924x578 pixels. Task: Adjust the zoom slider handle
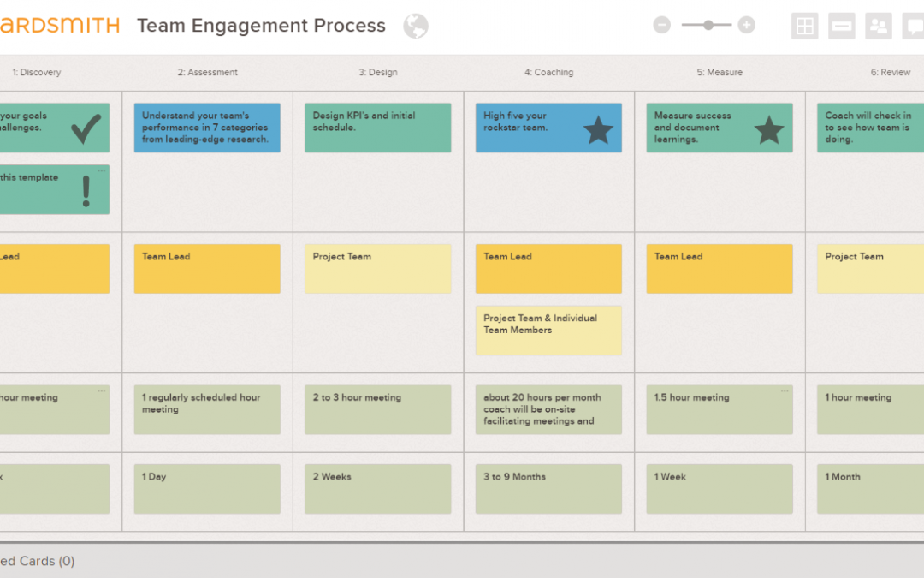709,25
